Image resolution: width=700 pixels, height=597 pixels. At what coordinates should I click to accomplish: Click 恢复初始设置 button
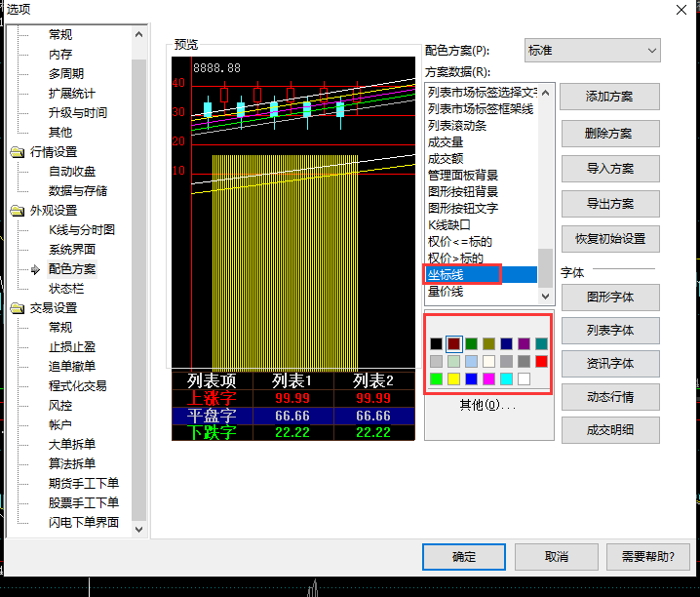609,239
